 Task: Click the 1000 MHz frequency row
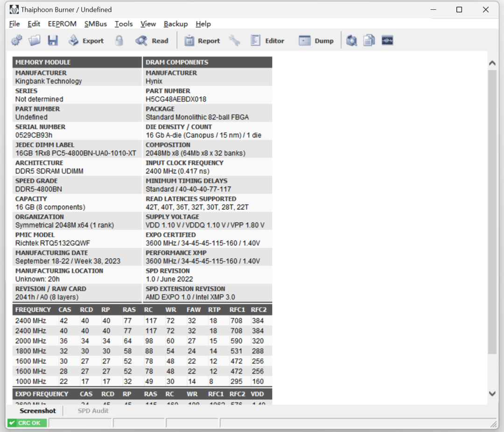point(142,382)
